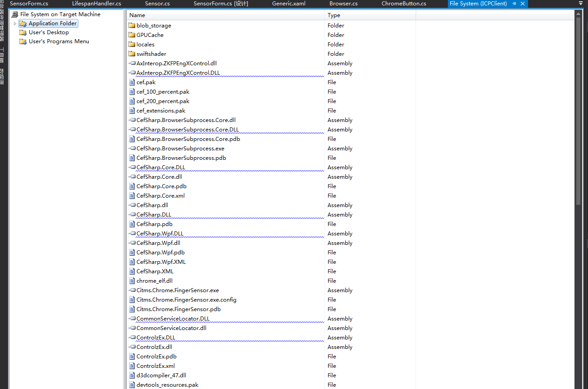Click the swiftshader folder icon

pyautogui.click(x=132, y=54)
